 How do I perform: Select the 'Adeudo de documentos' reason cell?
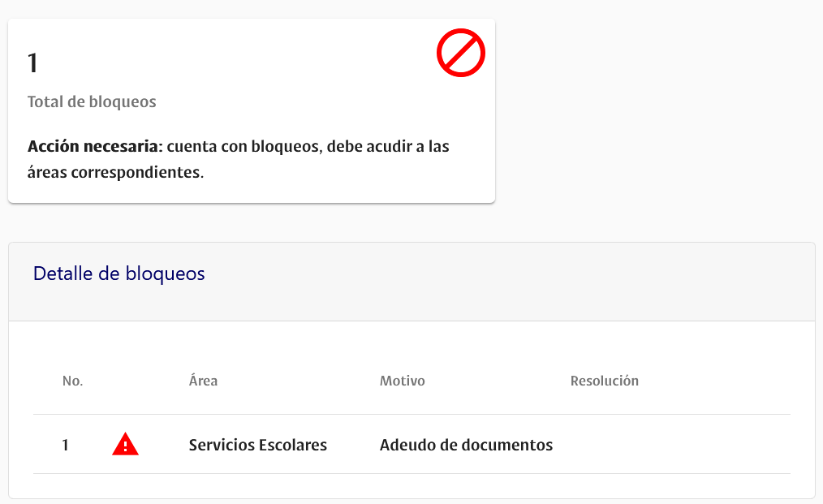(x=466, y=445)
